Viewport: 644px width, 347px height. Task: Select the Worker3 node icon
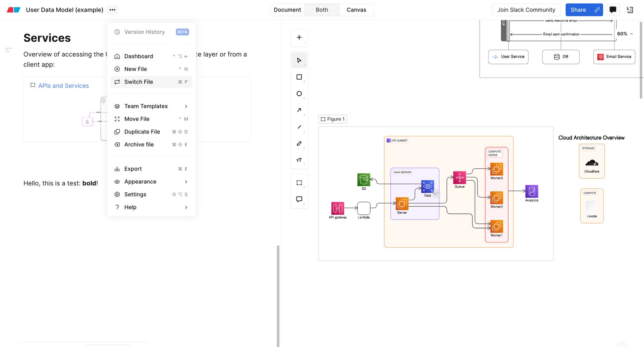pos(497,169)
